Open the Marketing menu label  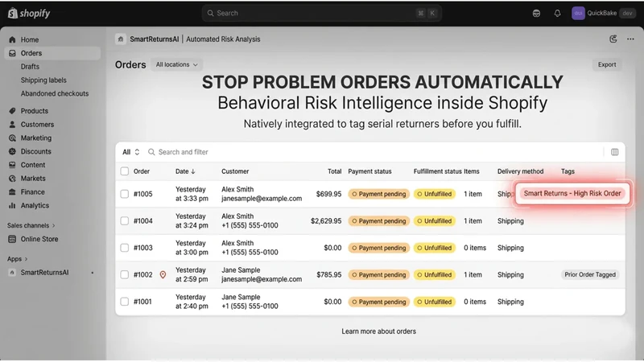click(x=36, y=138)
